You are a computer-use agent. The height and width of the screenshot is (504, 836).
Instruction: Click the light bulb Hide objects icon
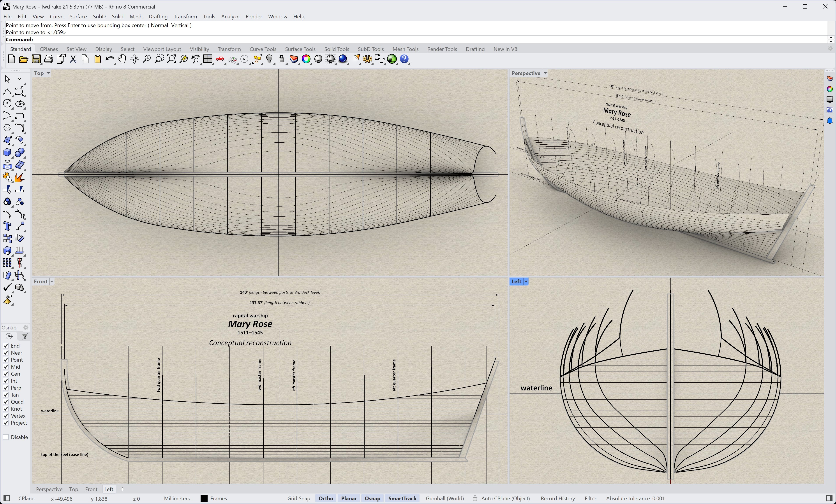(x=269, y=59)
